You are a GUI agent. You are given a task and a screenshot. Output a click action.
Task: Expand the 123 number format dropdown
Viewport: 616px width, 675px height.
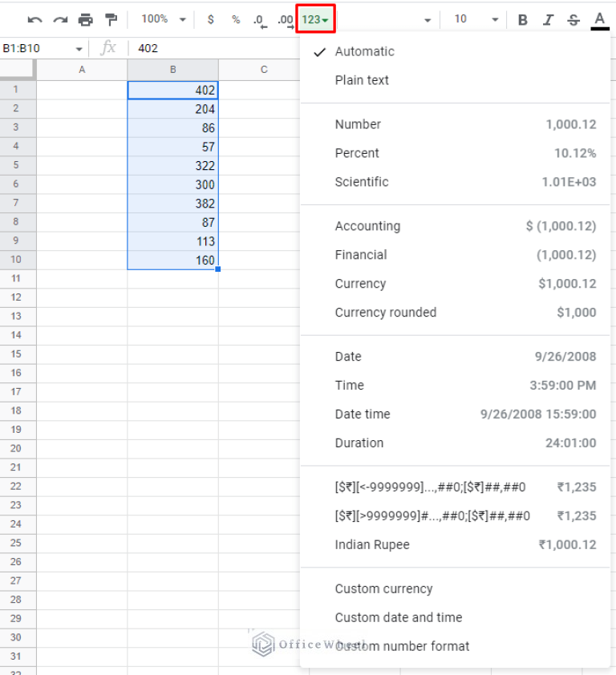pos(315,19)
